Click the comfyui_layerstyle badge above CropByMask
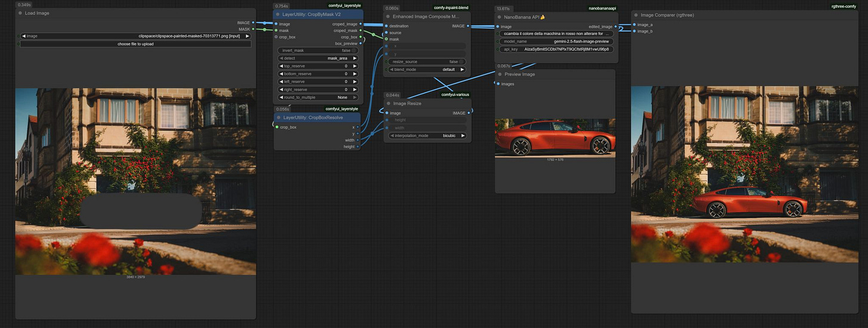Viewport: 868px width, 328px height. (343, 5)
